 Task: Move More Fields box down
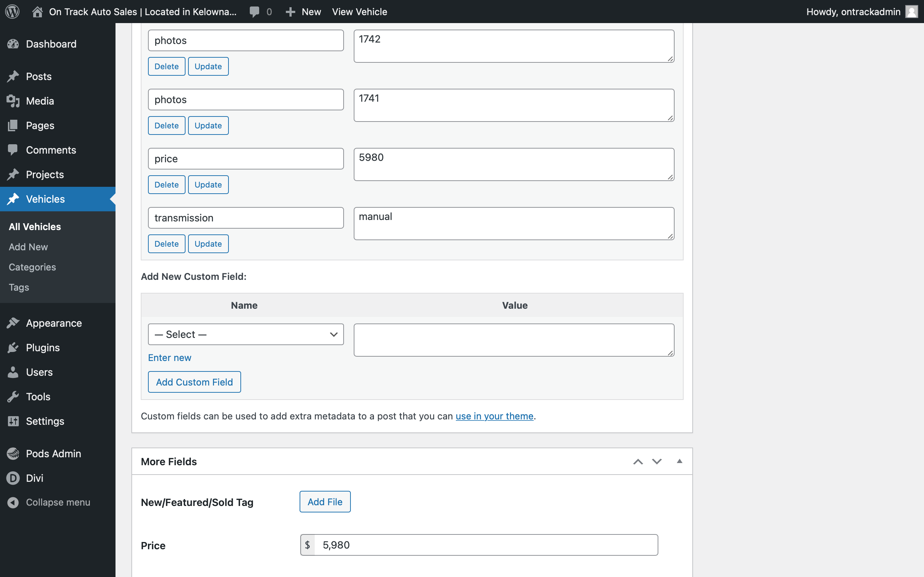(x=656, y=461)
